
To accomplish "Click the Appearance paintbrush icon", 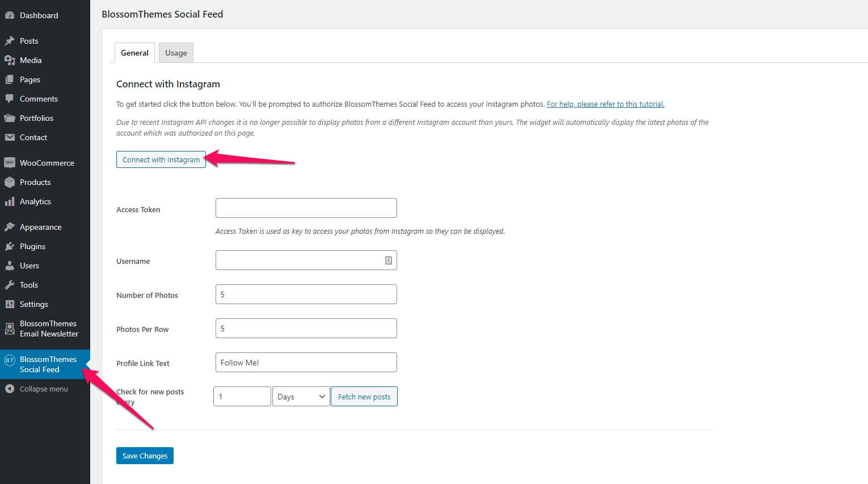I will tap(10, 227).
